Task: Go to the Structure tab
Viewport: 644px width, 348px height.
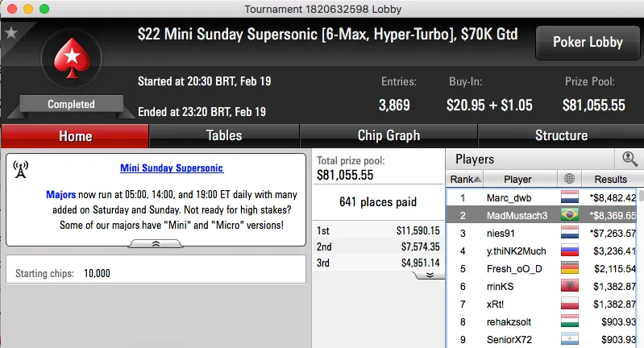Action: (x=561, y=135)
